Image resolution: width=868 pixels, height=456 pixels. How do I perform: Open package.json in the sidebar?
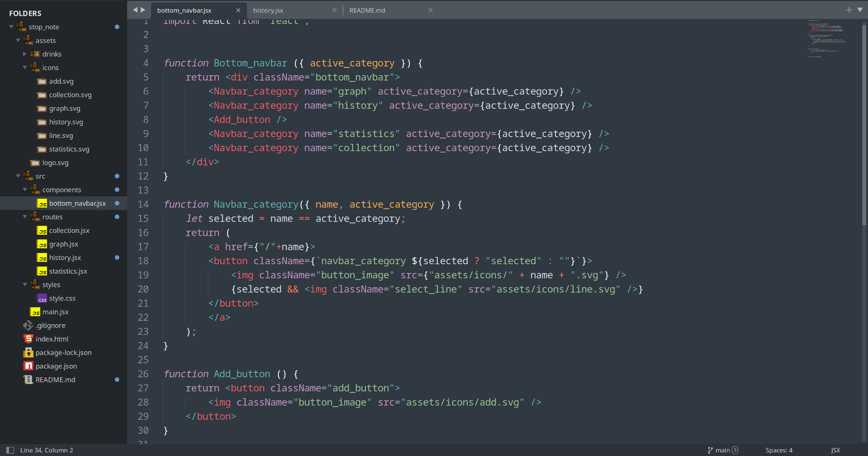point(56,366)
